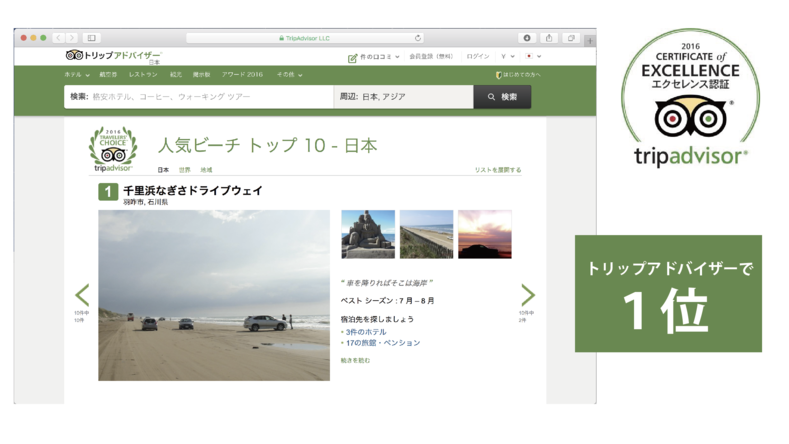789x444 pixels.
Task: Click the ログイン link in header
Action: tap(477, 57)
